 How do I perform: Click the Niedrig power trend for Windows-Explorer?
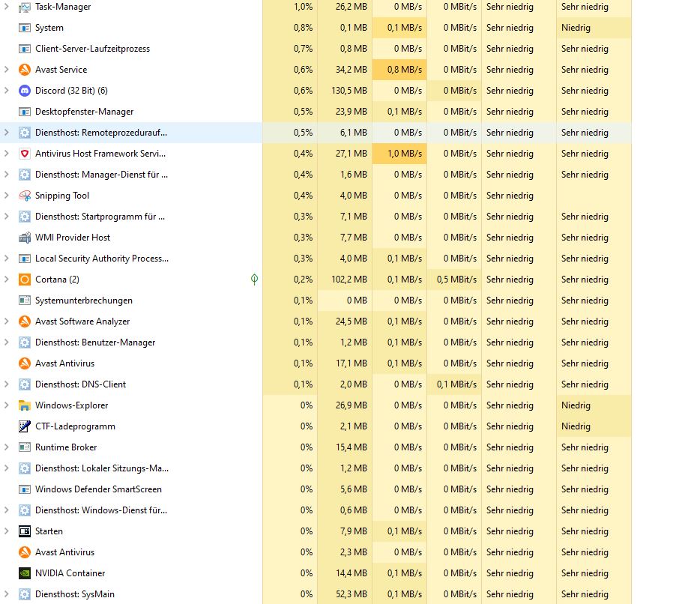(576, 405)
